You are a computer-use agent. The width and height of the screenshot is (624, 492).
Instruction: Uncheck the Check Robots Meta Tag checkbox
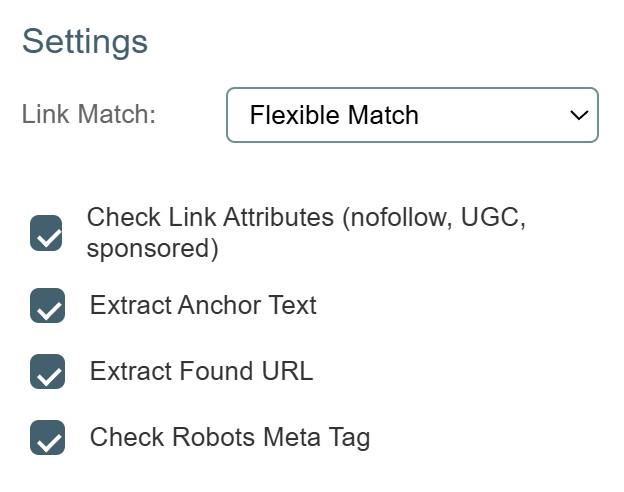(46, 438)
